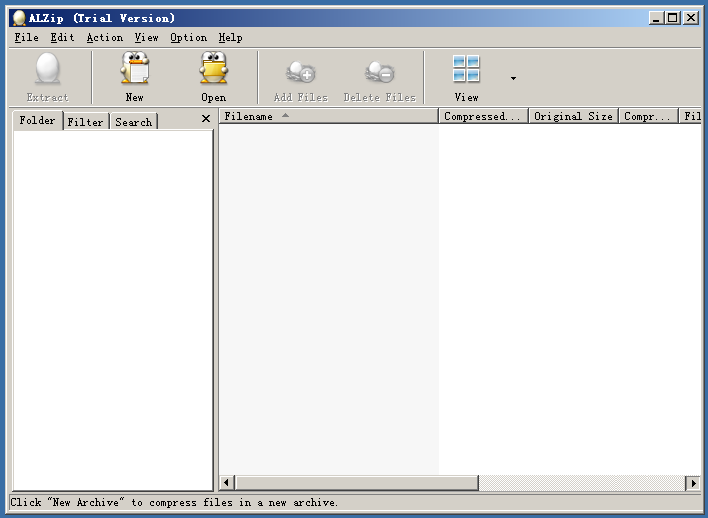Open the Edit menu

point(62,37)
